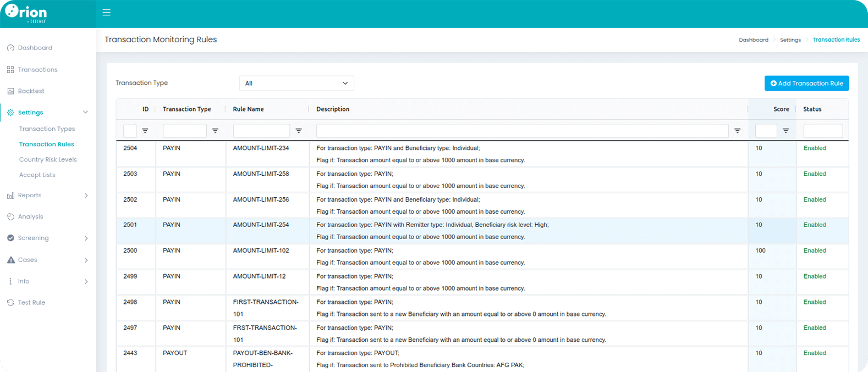Click the Rule Name column filter icon

[x=299, y=131]
